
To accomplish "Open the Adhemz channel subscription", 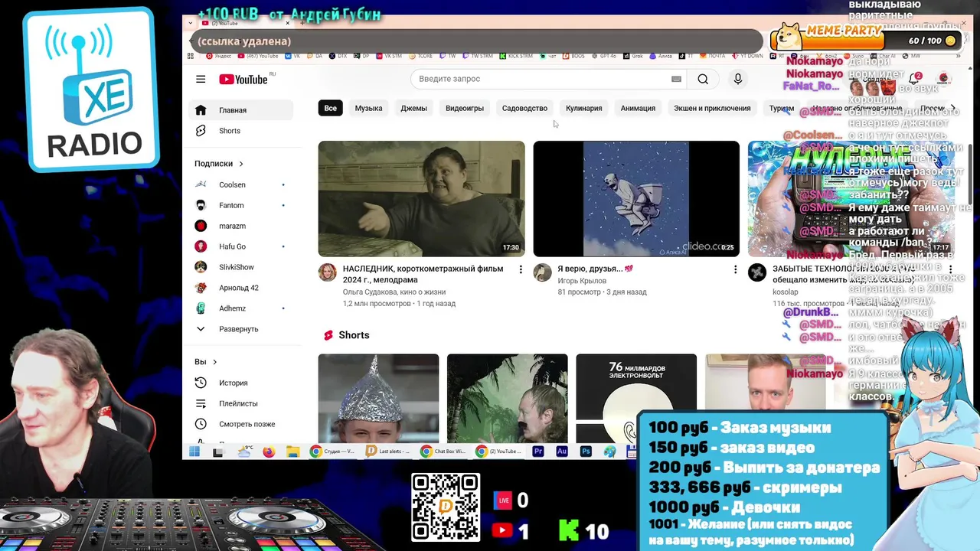I will click(240, 308).
